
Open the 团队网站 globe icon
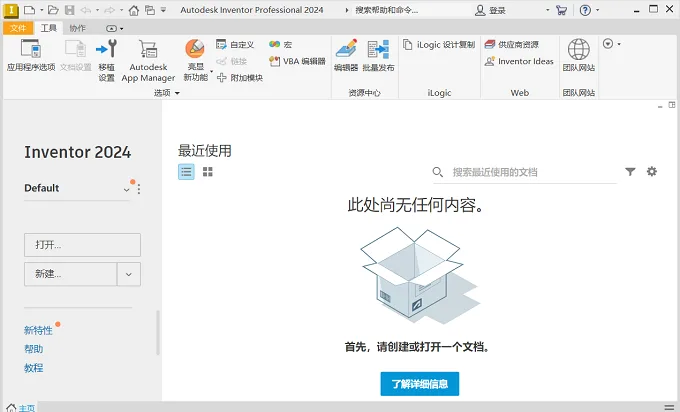tap(579, 49)
